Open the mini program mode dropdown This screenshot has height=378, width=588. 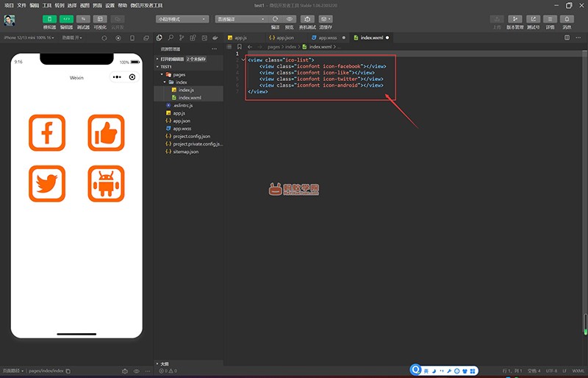182,19
